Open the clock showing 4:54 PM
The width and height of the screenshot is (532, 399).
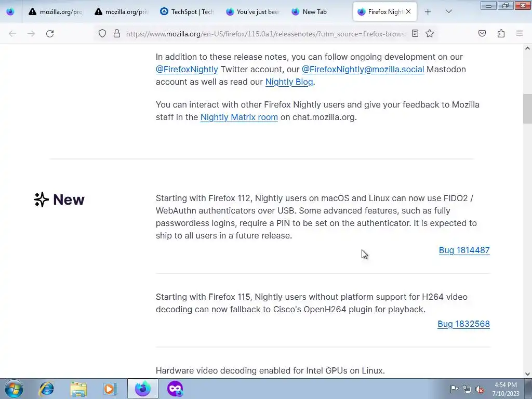(x=506, y=389)
